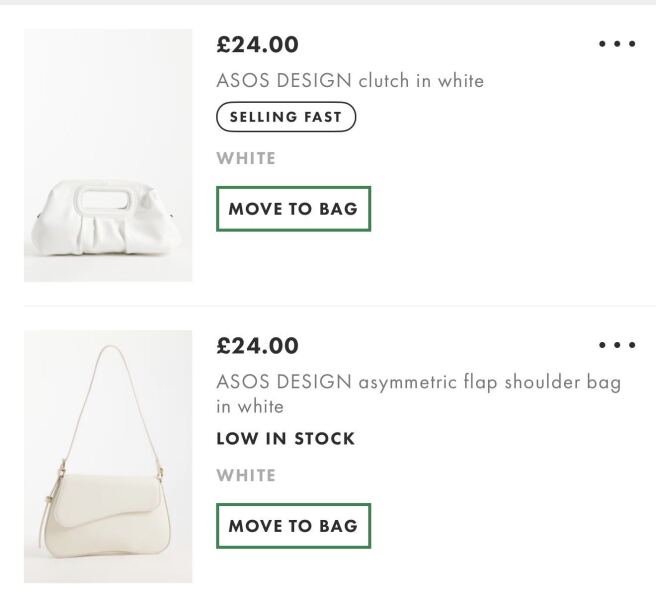The image size is (656, 600).
Task: Open three-dot options menu for shoulder bag
Action: (x=617, y=345)
